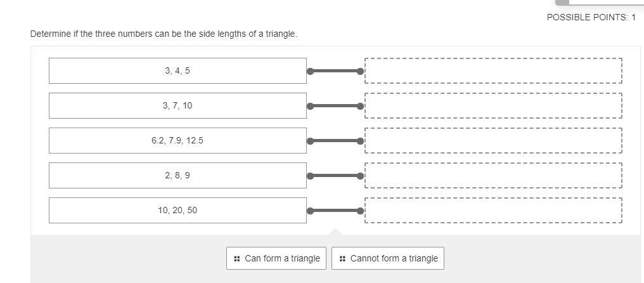Click the connector line next to 2, 8, 9
This screenshot has width=644, height=283.
click(x=335, y=176)
